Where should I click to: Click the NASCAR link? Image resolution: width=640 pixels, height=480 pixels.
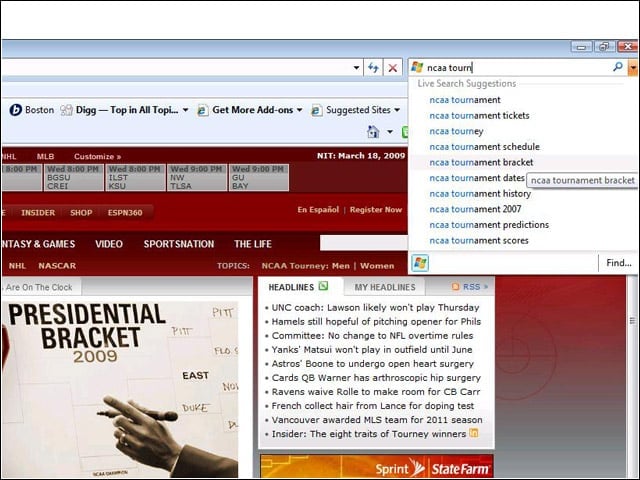tap(57, 266)
